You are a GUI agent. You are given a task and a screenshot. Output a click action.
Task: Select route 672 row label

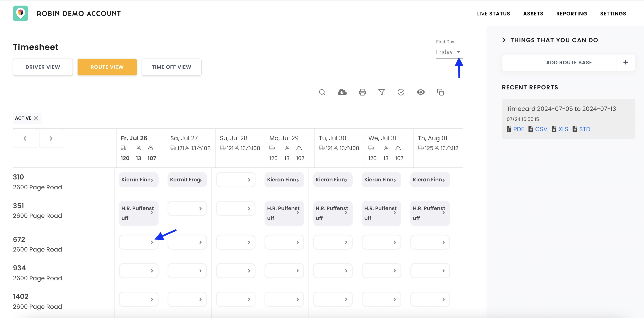click(x=38, y=244)
